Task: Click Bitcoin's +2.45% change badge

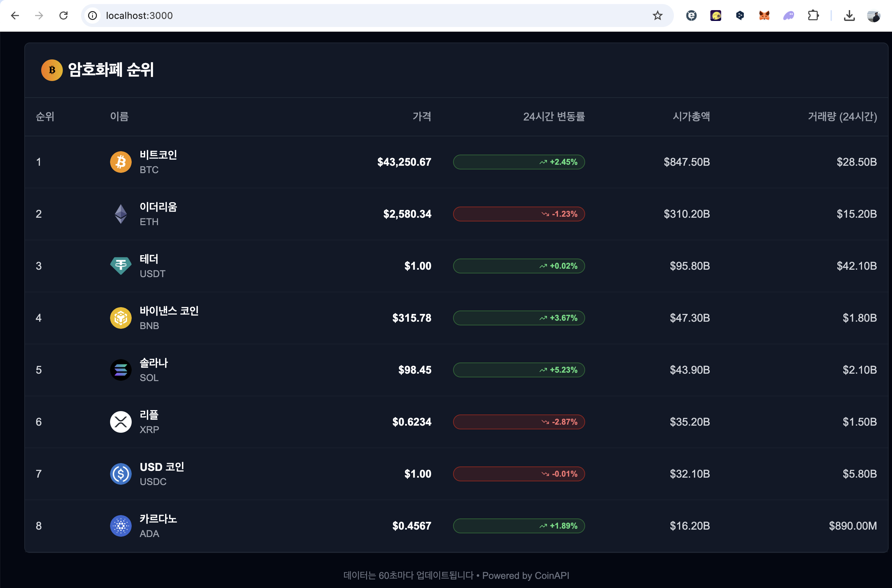Action: [518, 162]
